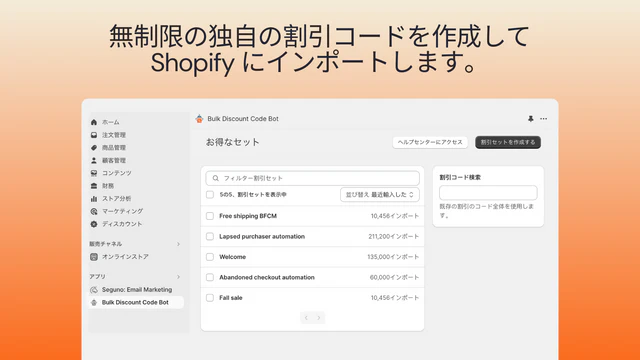Click the magnifier icon in filter field
The image size is (640, 360).
pyautogui.click(x=216, y=178)
